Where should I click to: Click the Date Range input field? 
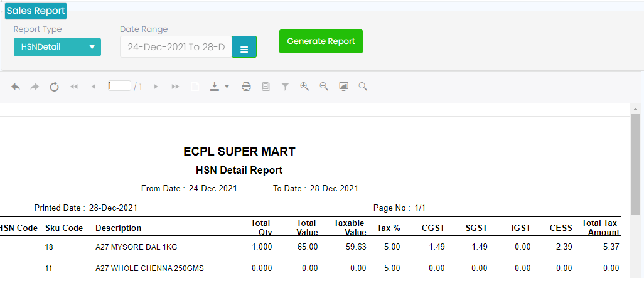tap(176, 47)
